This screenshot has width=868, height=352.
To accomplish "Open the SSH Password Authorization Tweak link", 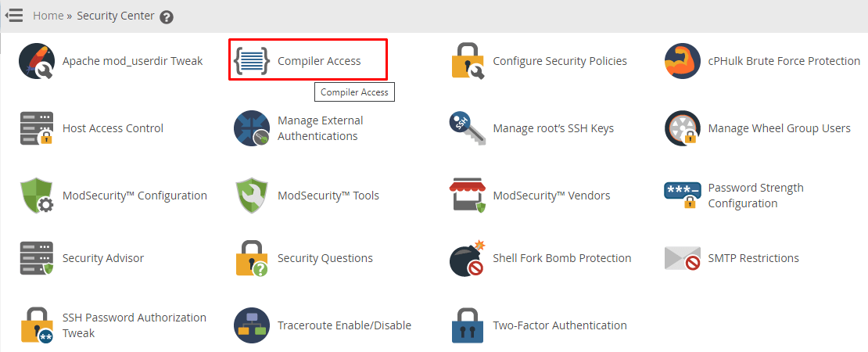I will coord(134,325).
